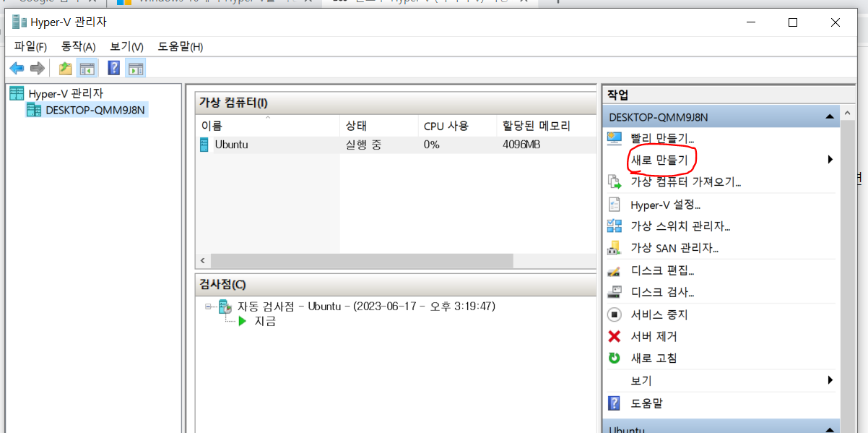Sort by the 상태 column header
Image resolution: width=868 pixels, height=433 pixels.
[x=379, y=126]
